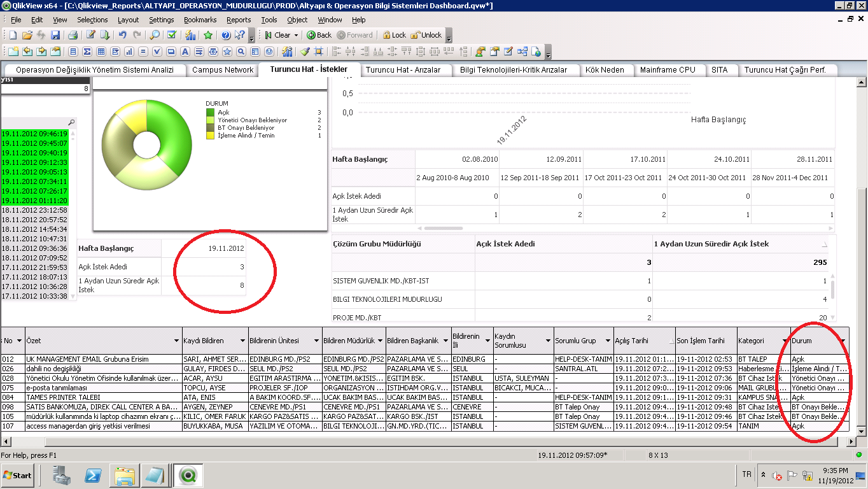
Task: Open the Layout menu
Action: pyautogui.click(x=128, y=20)
